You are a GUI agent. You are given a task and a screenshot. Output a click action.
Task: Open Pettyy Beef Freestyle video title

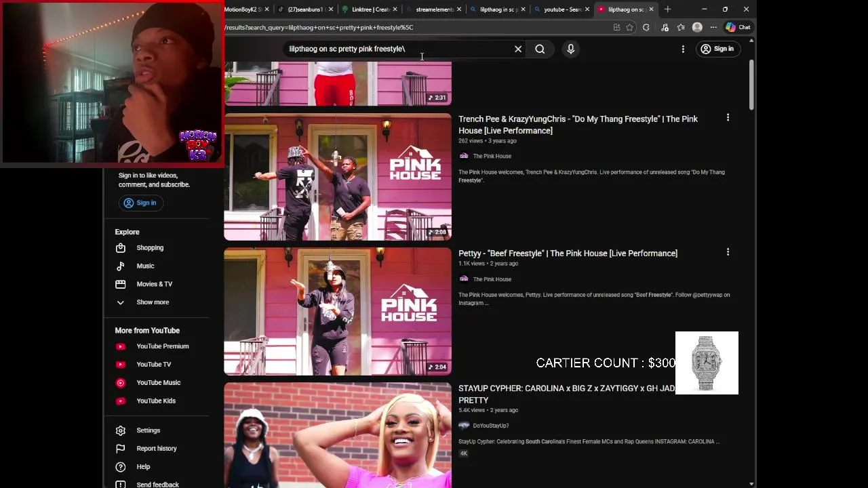click(568, 253)
